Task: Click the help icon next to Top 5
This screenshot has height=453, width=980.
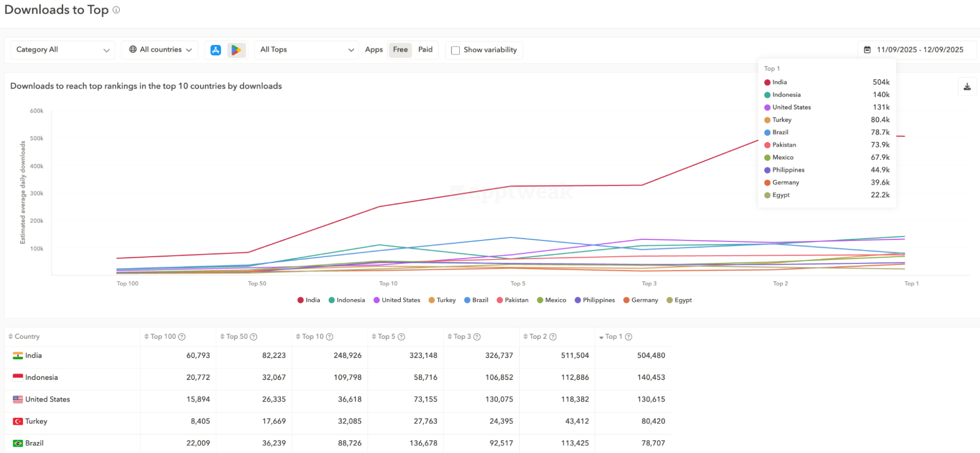Action: [x=401, y=337]
